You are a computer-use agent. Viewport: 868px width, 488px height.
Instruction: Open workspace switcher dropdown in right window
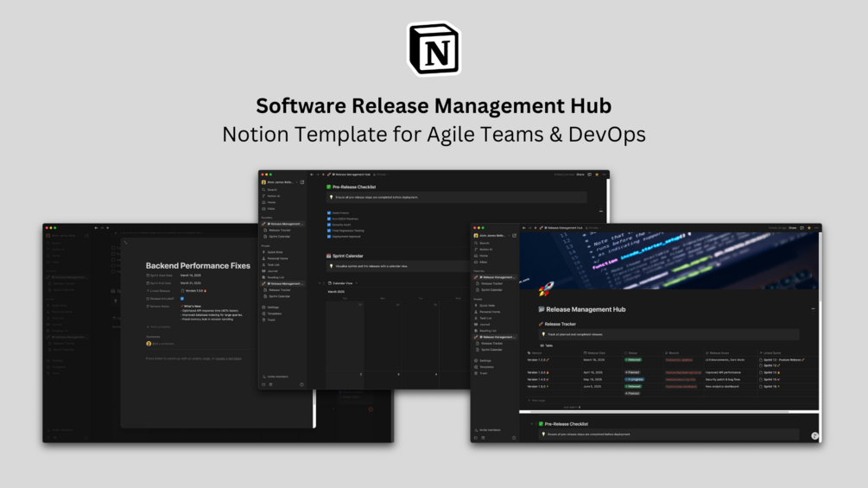tap(491, 235)
